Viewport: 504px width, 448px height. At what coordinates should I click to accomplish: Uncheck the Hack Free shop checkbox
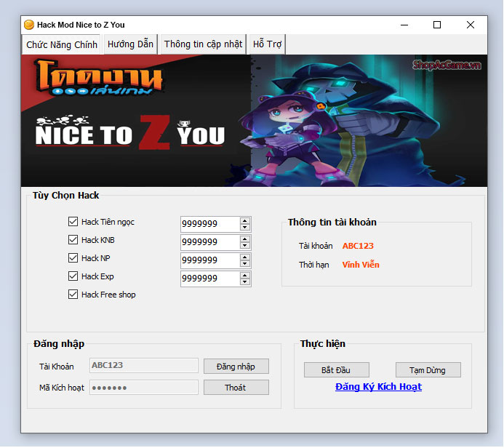(73, 295)
